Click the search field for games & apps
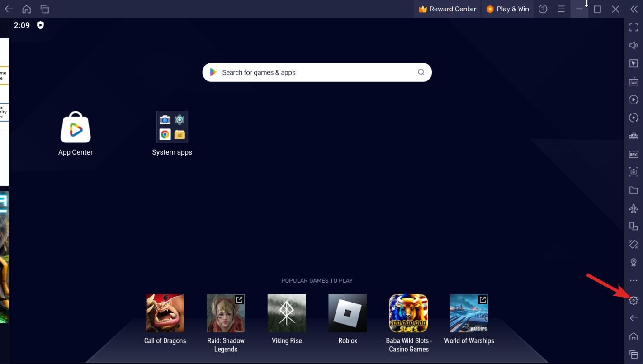Screen dimensions: 643x364 coord(317,72)
